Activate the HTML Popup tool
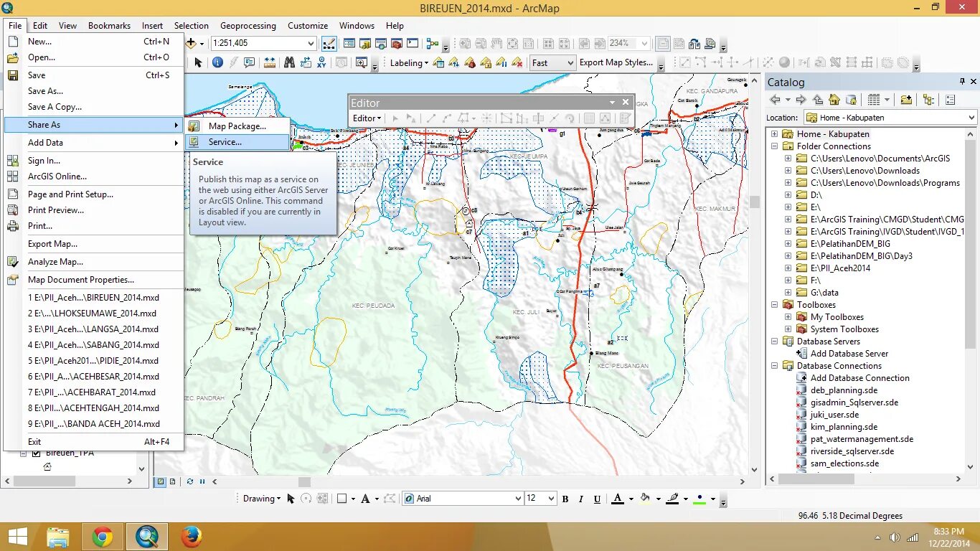Viewport: 980px width, 551px height. pyautogui.click(x=249, y=62)
